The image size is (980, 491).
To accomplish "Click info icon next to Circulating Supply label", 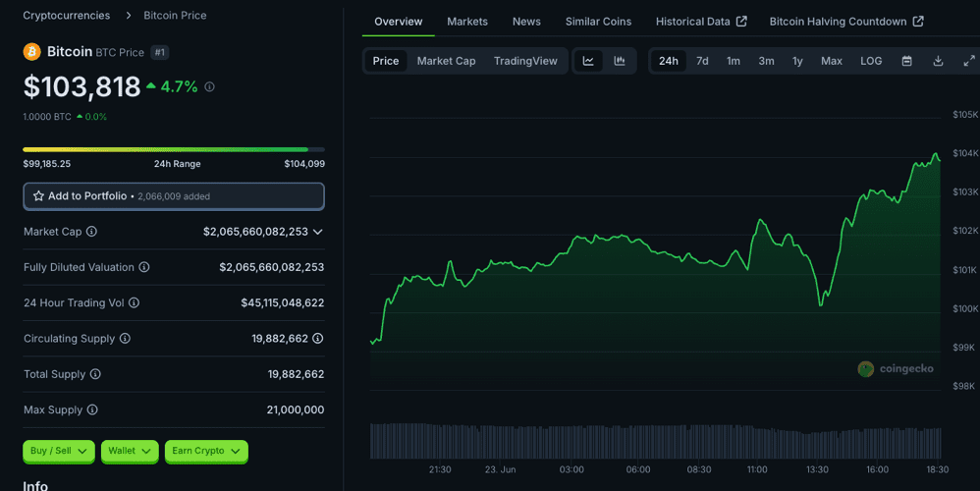I will pyautogui.click(x=125, y=339).
